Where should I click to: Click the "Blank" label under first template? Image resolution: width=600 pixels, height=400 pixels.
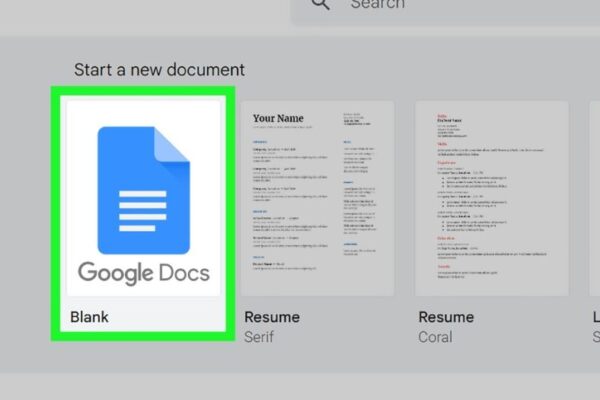[89, 317]
